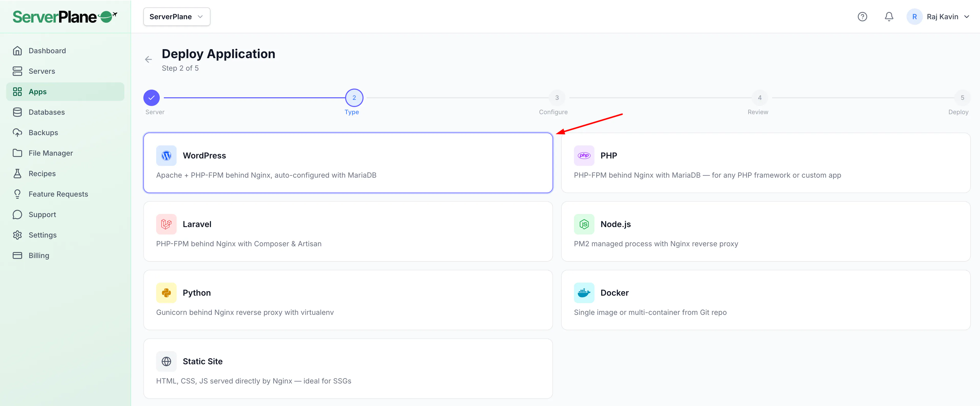
Task: Click the PHP logo icon
Action: pos(584,156)
